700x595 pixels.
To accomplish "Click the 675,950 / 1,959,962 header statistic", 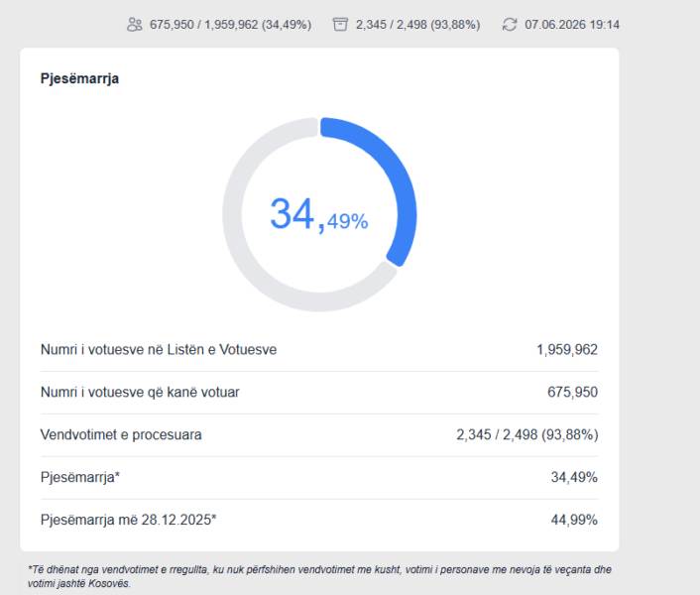I will [x=230, y=25].
